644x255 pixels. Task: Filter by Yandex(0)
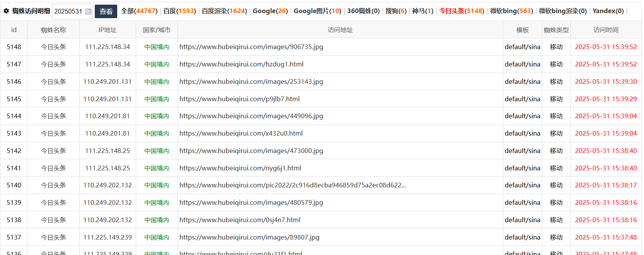(608, 11)
